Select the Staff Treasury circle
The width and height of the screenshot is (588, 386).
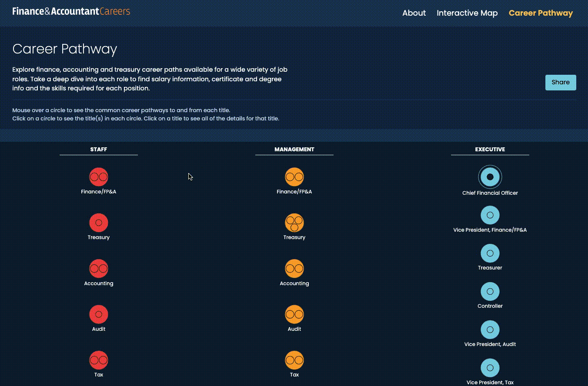pos(99,223)
